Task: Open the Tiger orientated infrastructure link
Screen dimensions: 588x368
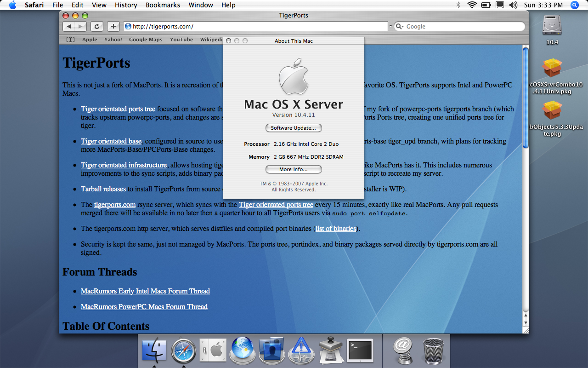Action: pyautogui.click(x=124, y=165)
